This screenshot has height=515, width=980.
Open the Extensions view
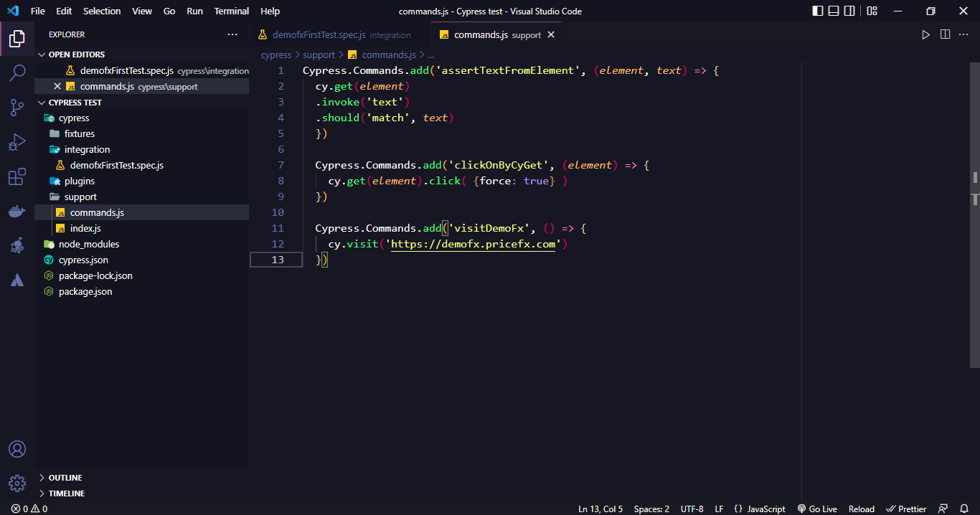point(17,176)
